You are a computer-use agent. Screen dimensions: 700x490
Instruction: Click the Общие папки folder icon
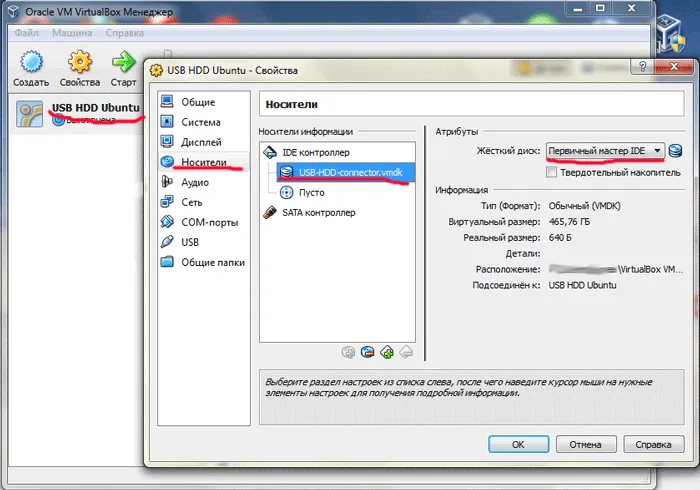(167, 262)
